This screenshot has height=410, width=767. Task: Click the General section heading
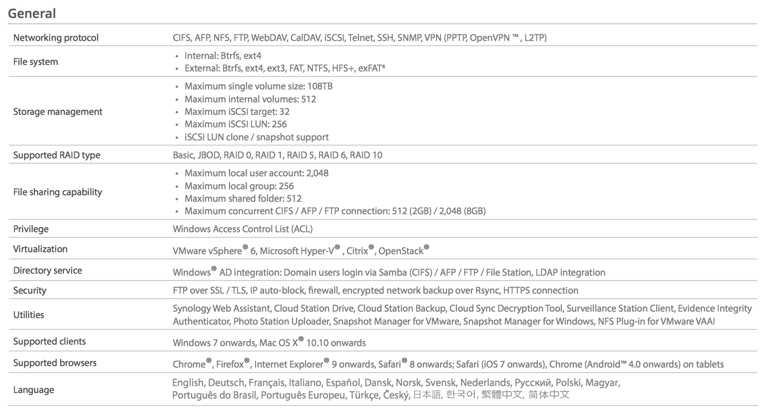(x=32, y=13)
